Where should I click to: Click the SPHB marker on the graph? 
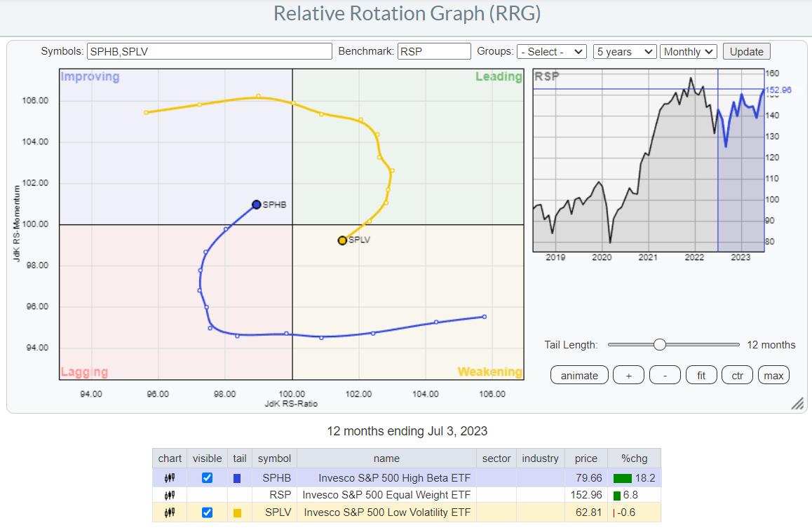click(257, 205)
